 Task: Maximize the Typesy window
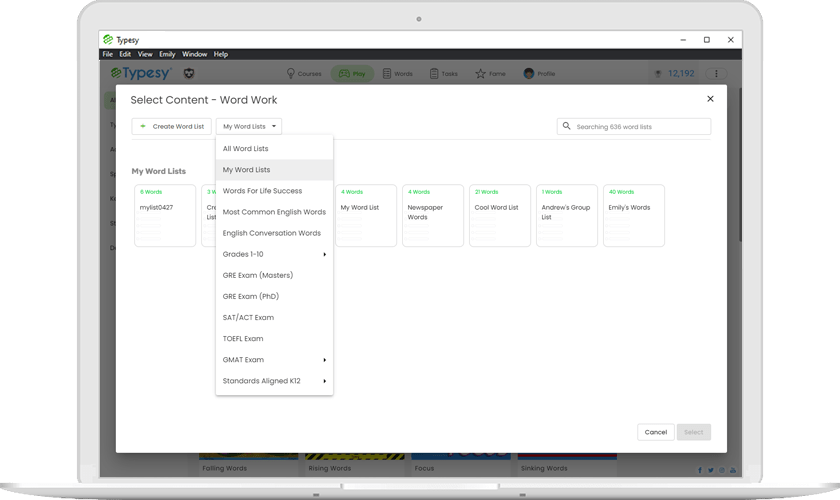[707, 40]
